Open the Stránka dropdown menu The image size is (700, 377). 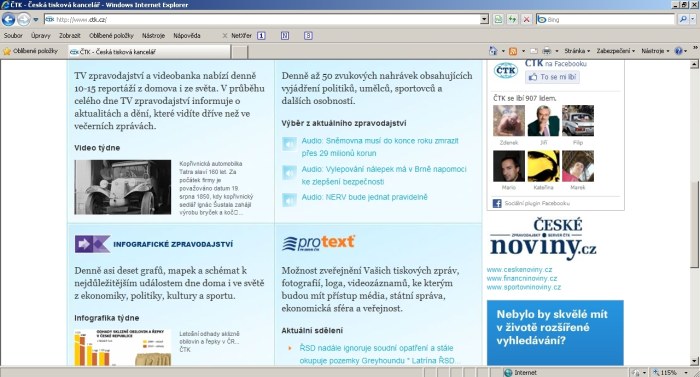tap(577, 51)
